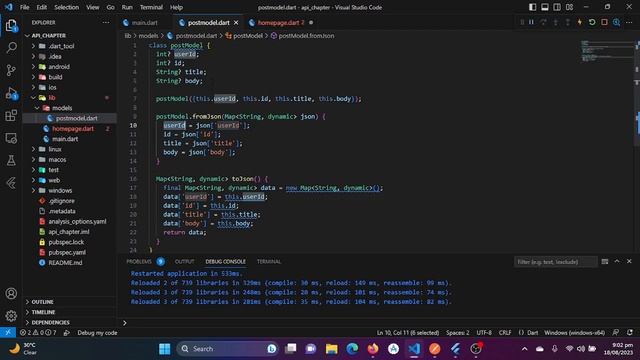Stop the debug session
This screenshot has width=640, height=360.
604,22
